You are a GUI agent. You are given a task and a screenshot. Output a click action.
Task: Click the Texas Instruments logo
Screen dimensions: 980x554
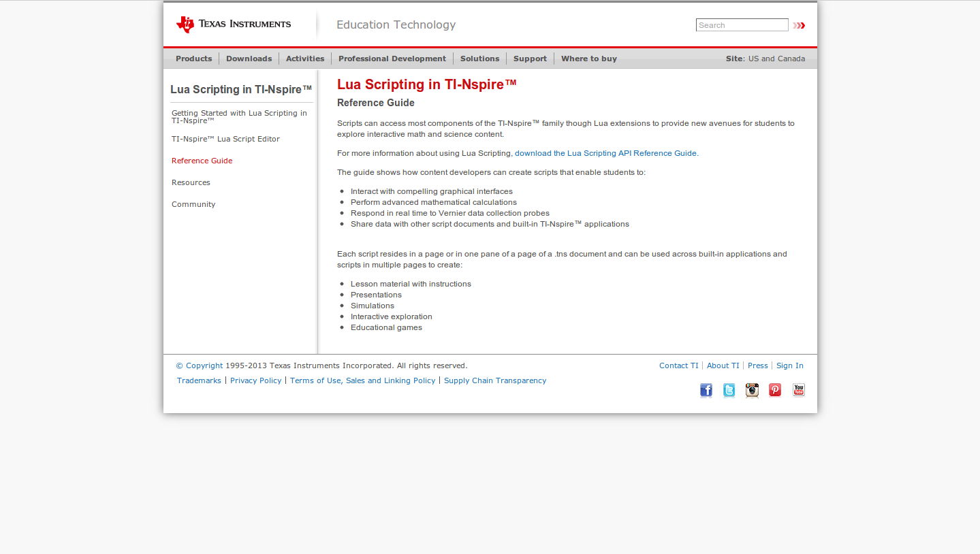[x=233, y=25]
